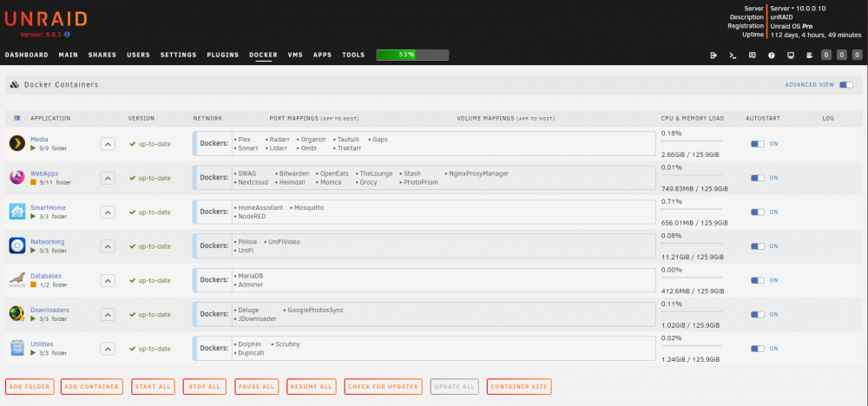Viewport: 868px width, 406px height.
Task: Toggle autostart for Utilities folder
Action: (757, 349)
